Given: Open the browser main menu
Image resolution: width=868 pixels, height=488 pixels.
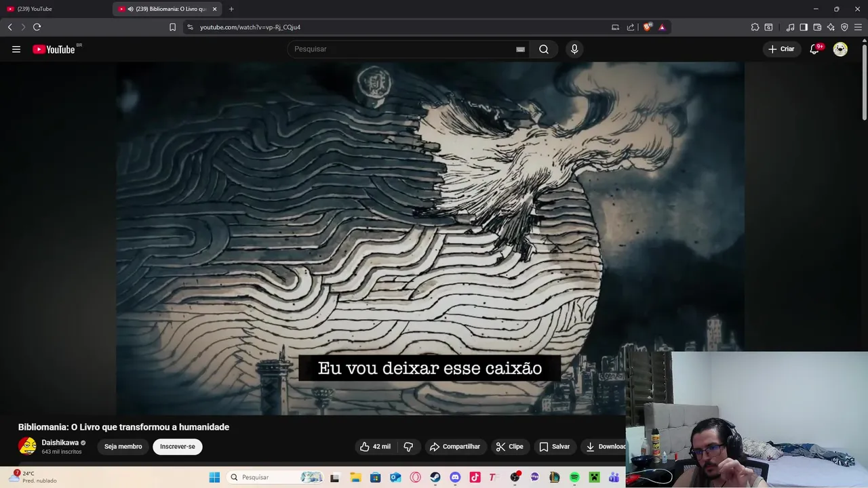Looking at the screenshot, I should tap(858, 27).
